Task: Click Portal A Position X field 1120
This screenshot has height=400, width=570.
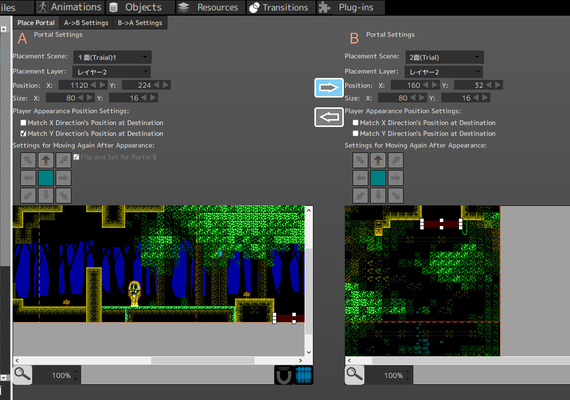Action: click(74, 85)
